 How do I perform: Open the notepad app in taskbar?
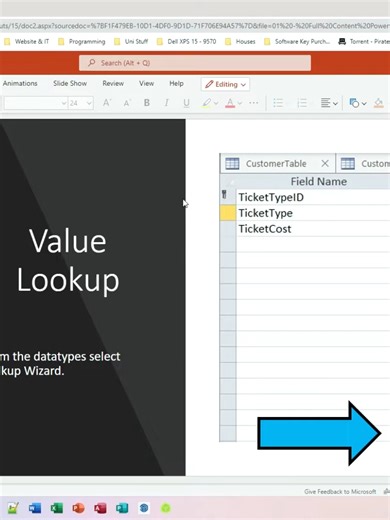pos(13,508)
